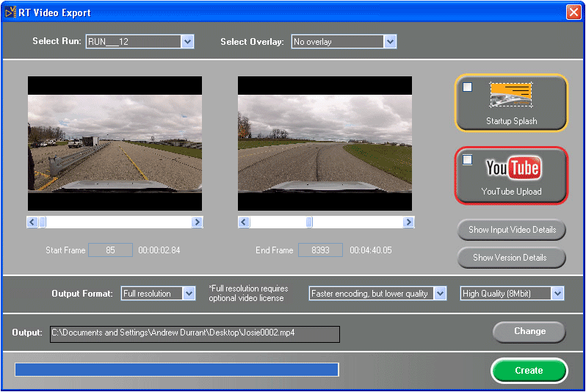Open the Select Run dropdown
This screenshot has height=392, width=586.
tap(187, 42)
